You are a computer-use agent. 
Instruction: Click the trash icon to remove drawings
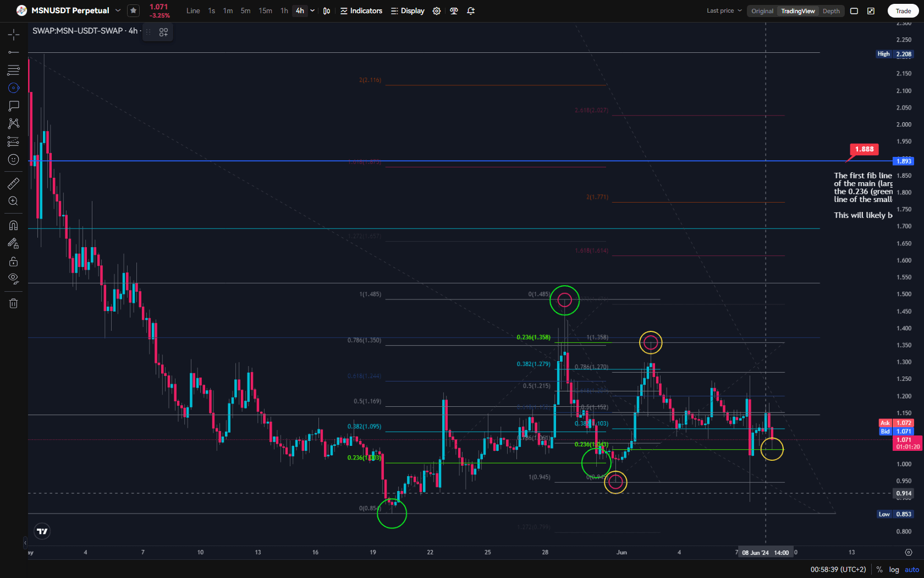click(x=14, y=303)
